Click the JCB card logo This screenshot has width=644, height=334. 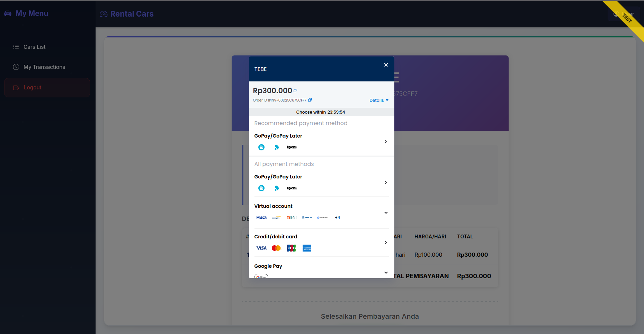click(x=292, y=248)
